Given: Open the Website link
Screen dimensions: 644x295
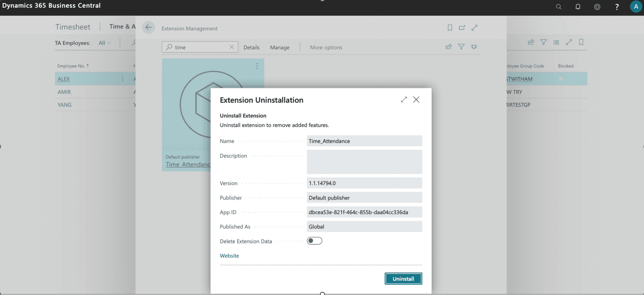Looking at the screenshot, I should coord(229,256).
